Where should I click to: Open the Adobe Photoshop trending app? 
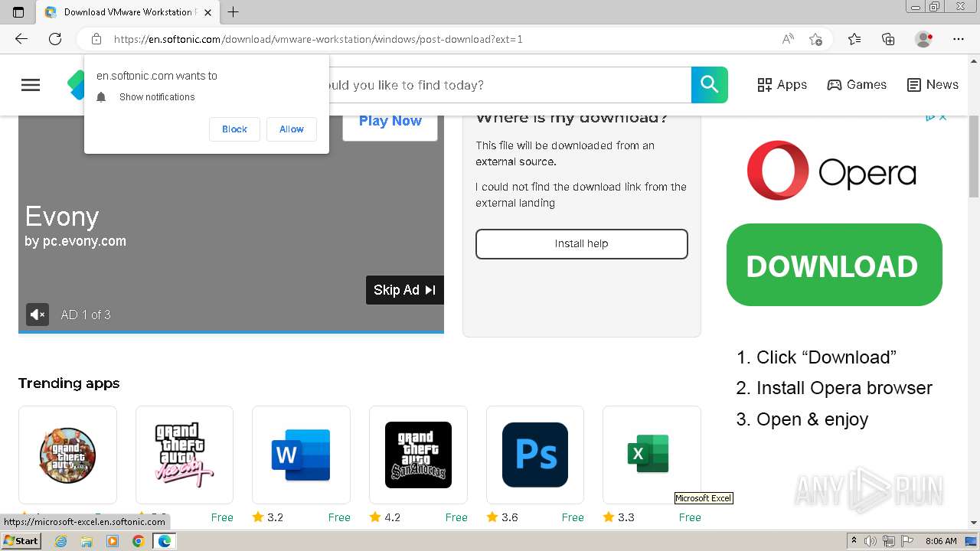point(535,455)
